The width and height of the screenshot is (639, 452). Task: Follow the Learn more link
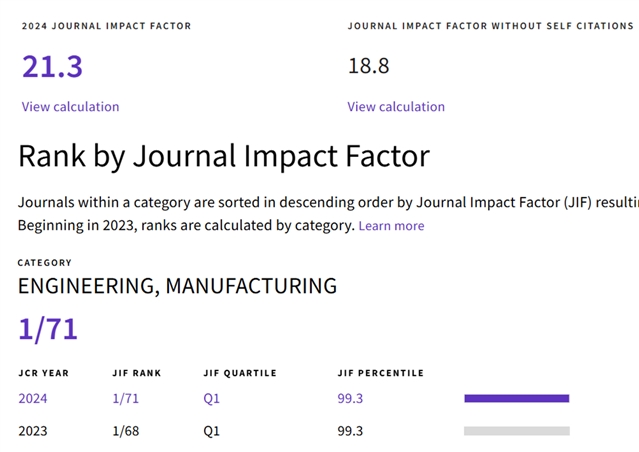coord(391,226)
